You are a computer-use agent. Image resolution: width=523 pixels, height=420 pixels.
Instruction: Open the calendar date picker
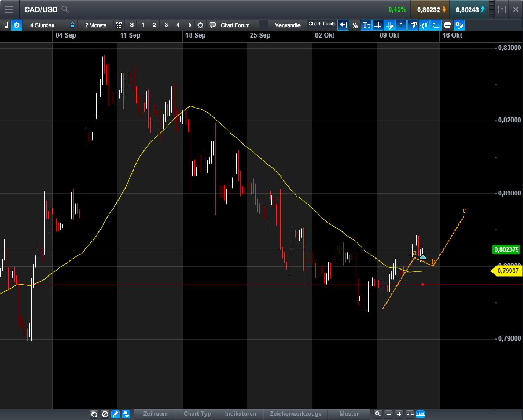point(119,25)
